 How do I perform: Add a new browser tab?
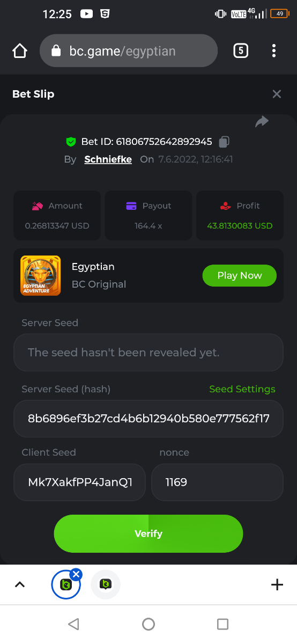277,585
